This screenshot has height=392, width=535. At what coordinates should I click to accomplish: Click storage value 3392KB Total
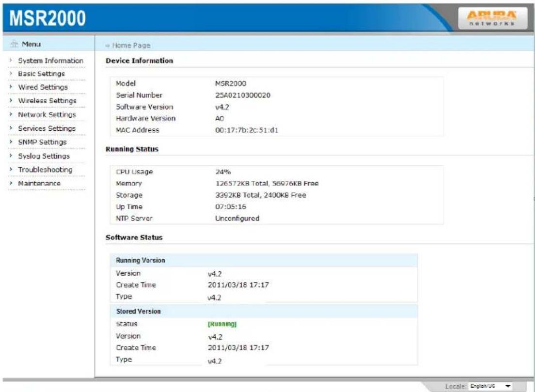[x=238, y=195]
